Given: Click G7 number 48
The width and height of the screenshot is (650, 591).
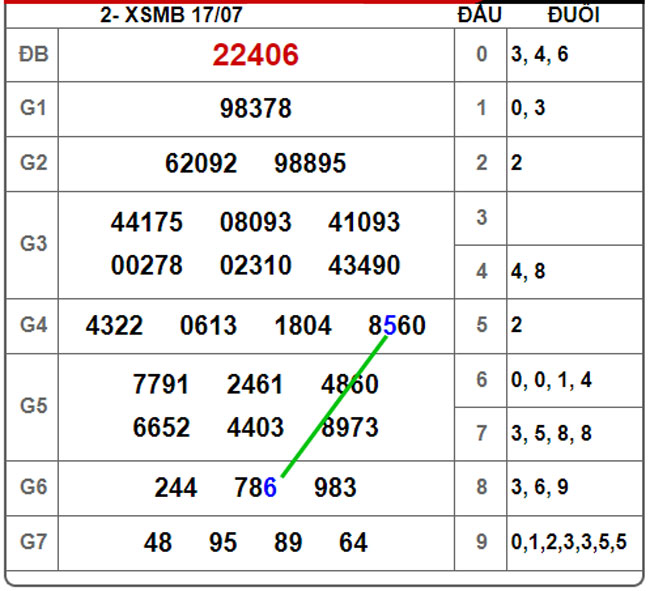Looking at the screenshot, I should pyautogui.click(x=158, y=543).
